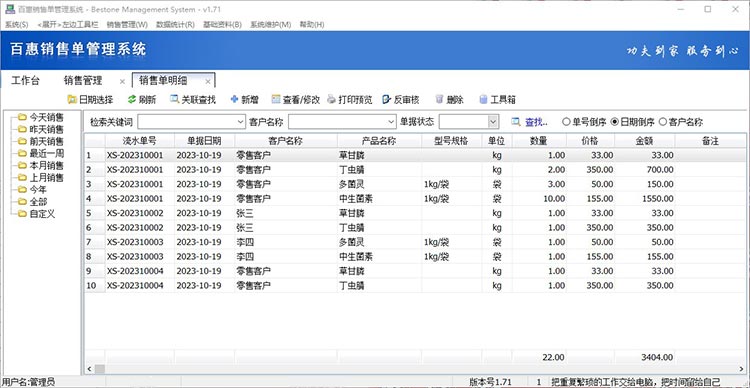Click the 刷新 refresh icon
This screenshot has width=750, height=388.
pyautogui.click(x=132, y=100)
